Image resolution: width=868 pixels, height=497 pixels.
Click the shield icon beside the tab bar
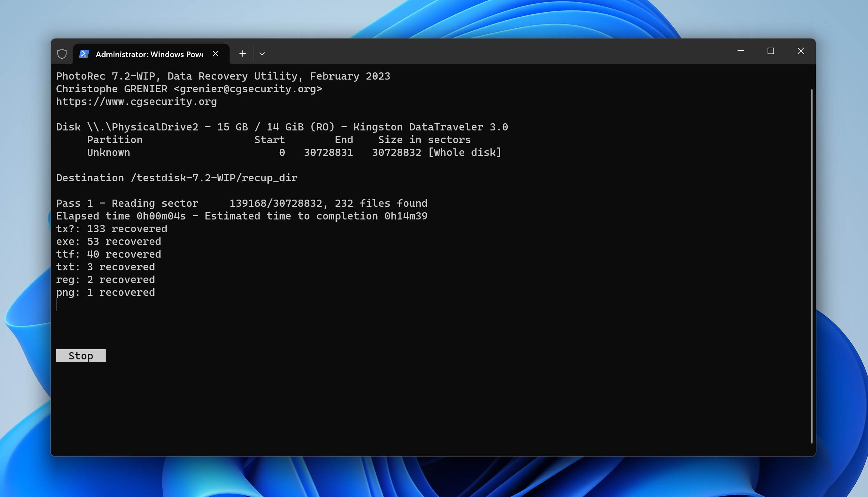62,53
